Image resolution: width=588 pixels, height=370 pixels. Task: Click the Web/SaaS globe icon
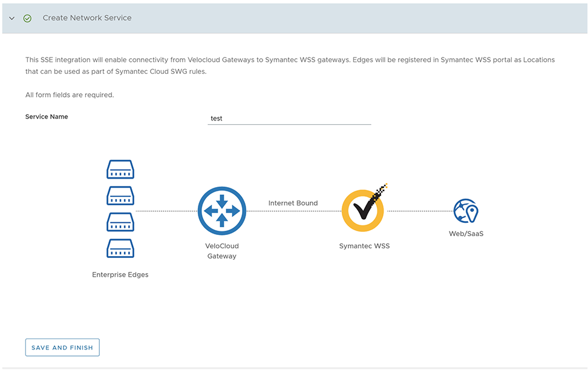click(x=466, y=211)
